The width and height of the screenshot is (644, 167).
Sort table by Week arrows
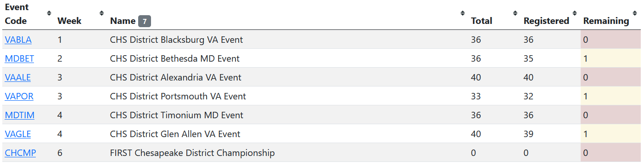101,13
